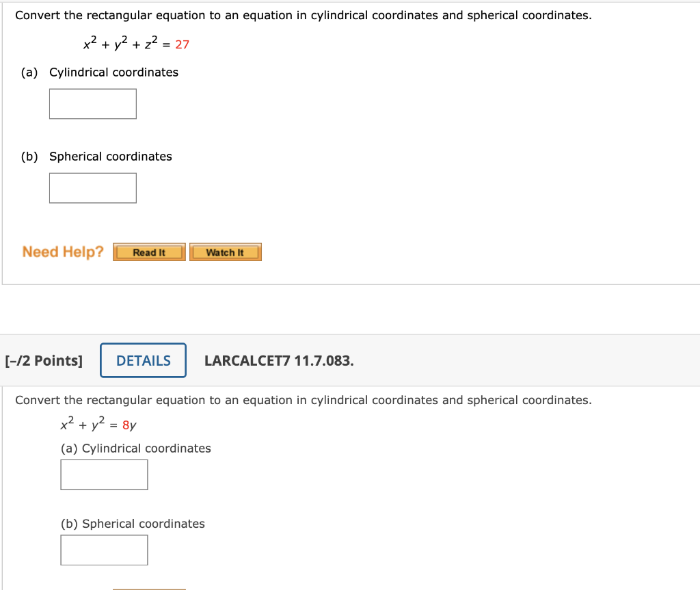
Task: Click the top problem instruction text
Action: [304, 15]
